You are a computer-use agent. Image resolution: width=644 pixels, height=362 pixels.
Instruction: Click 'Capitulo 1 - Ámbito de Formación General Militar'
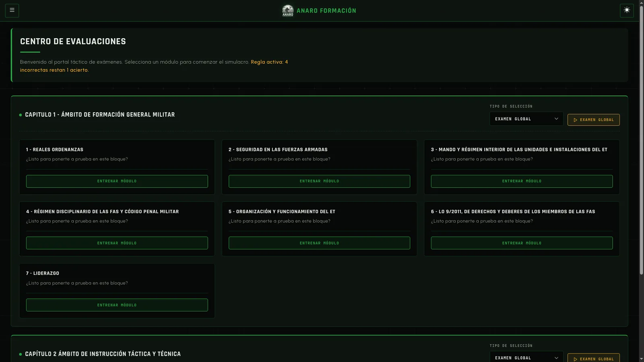click(100, 115)
